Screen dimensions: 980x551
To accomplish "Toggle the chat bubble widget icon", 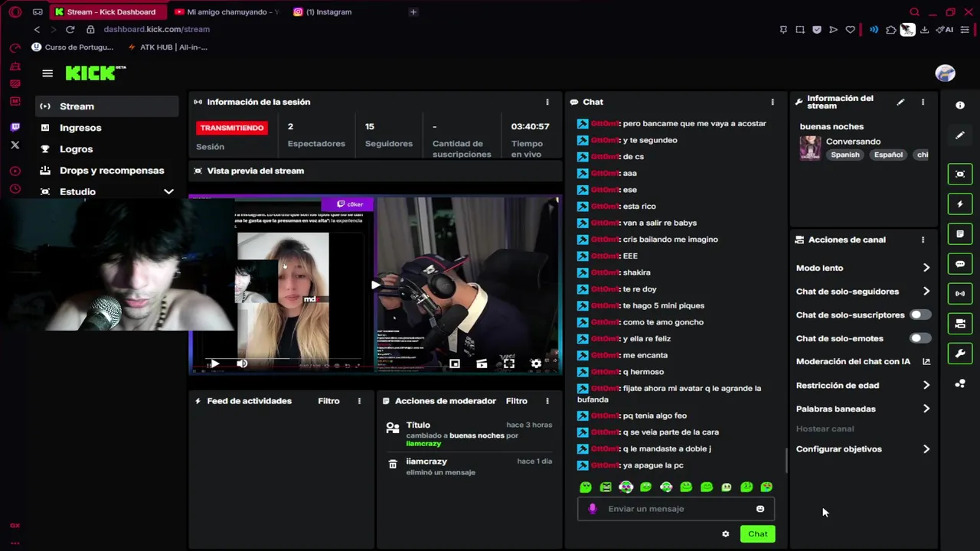I will pyautogui.click(x=960, y=264).
